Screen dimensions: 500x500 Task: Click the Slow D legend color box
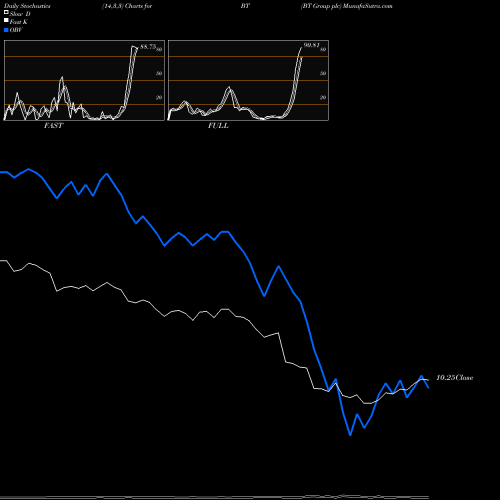[6, 12]
